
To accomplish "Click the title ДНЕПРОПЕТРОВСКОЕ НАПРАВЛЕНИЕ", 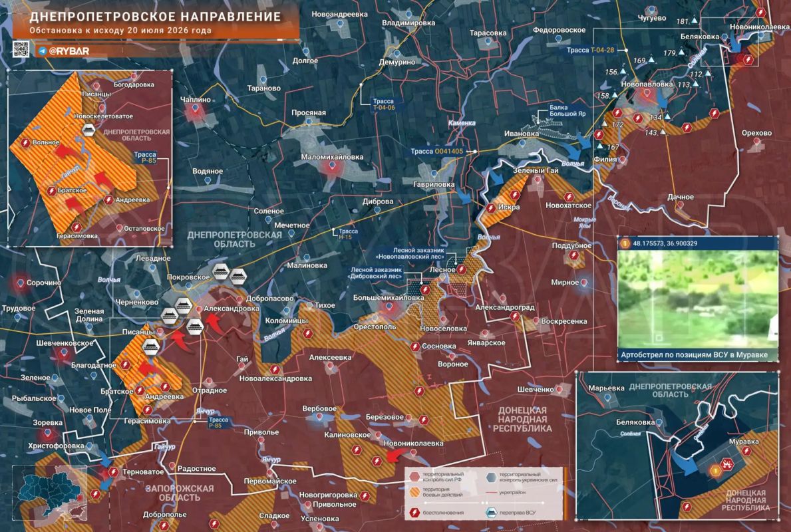I will (155, 17).
